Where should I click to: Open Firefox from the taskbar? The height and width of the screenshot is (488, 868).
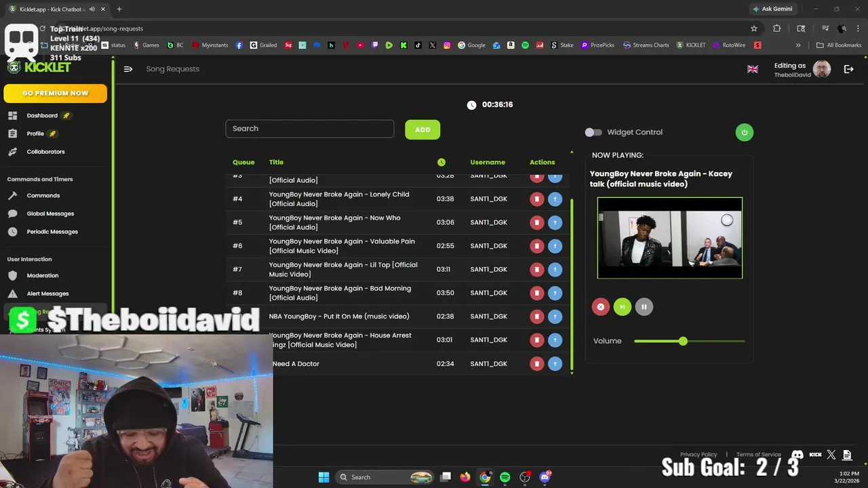point(465,477)
